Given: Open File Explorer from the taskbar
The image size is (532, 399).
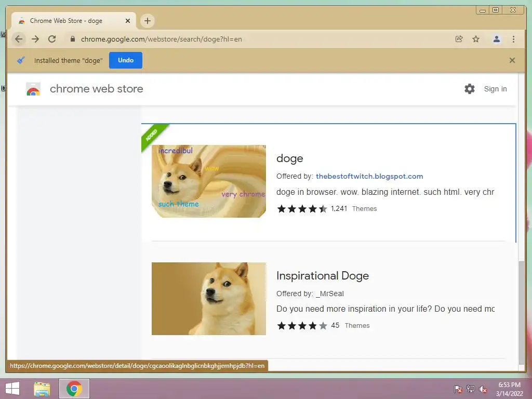Looking at the screenshot, I should click(42, 389).
